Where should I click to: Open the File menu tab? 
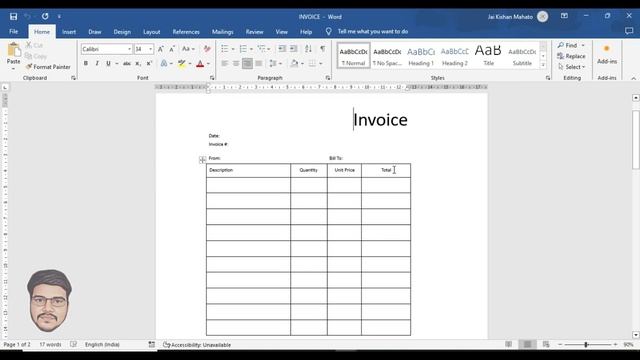13,31
